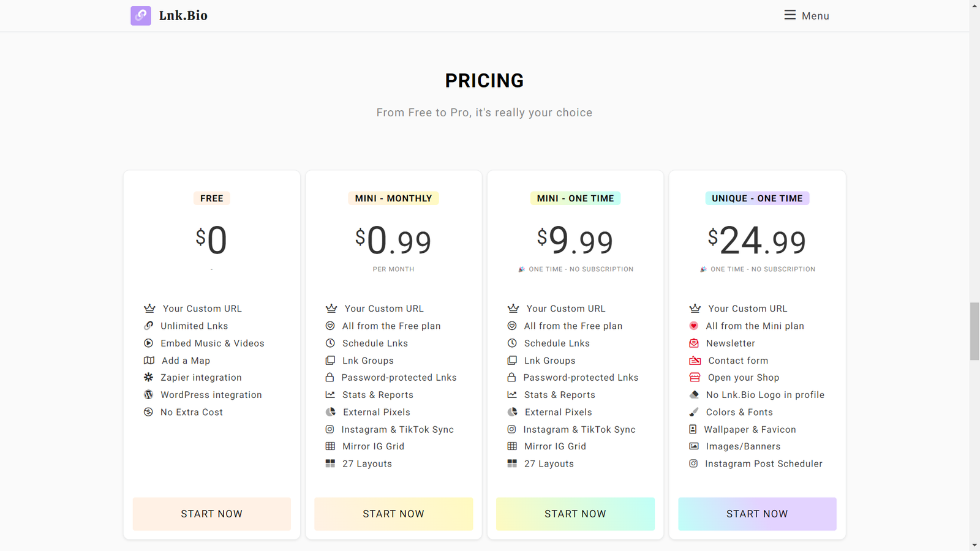Screen dimensions: 980x551
Task: Click the Wallpaper & Favicon icon
Action: pos(693,429)
